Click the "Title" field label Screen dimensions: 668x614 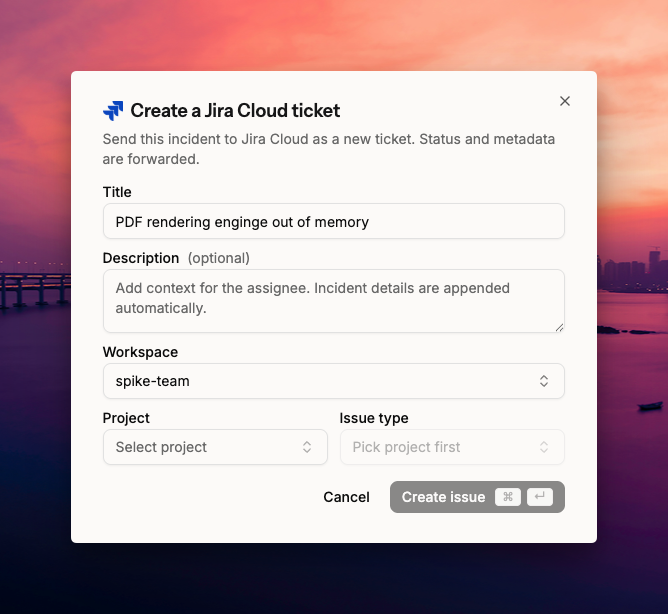coord(117,192)
